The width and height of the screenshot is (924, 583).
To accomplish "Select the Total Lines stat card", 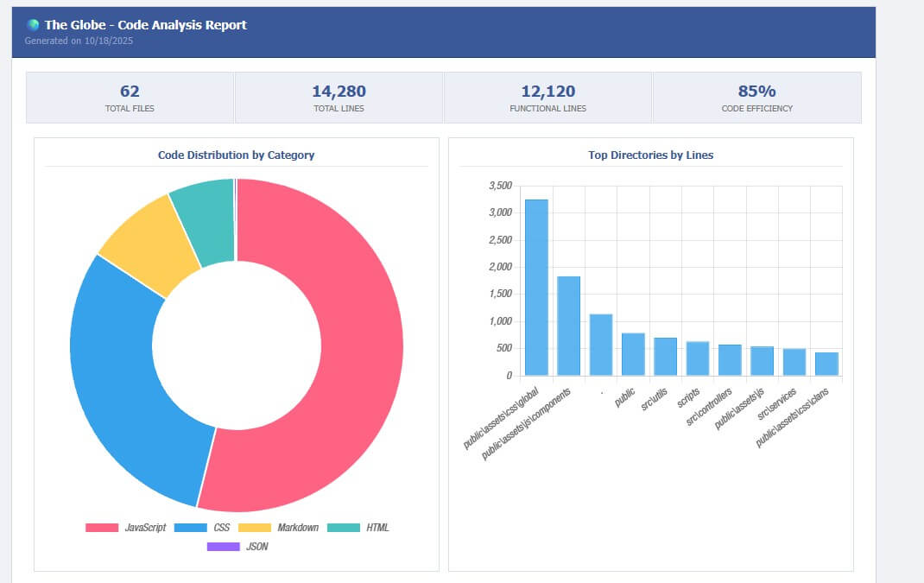I will point(339,98).
